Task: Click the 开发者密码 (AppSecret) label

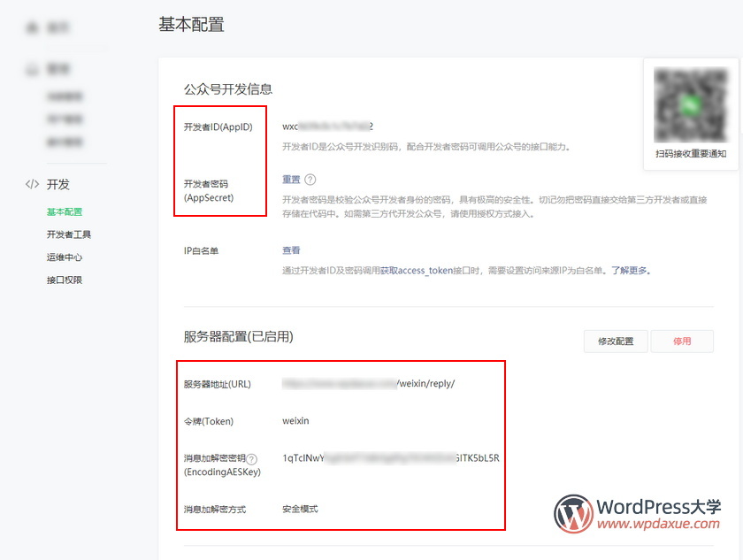Action: coord(209,190)
